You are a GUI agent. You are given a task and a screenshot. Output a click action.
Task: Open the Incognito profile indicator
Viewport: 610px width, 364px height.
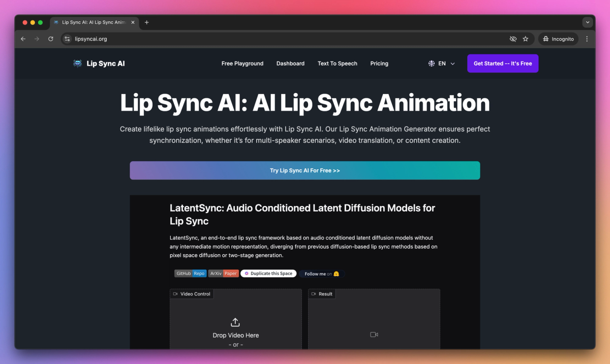[x=558, y=39]
